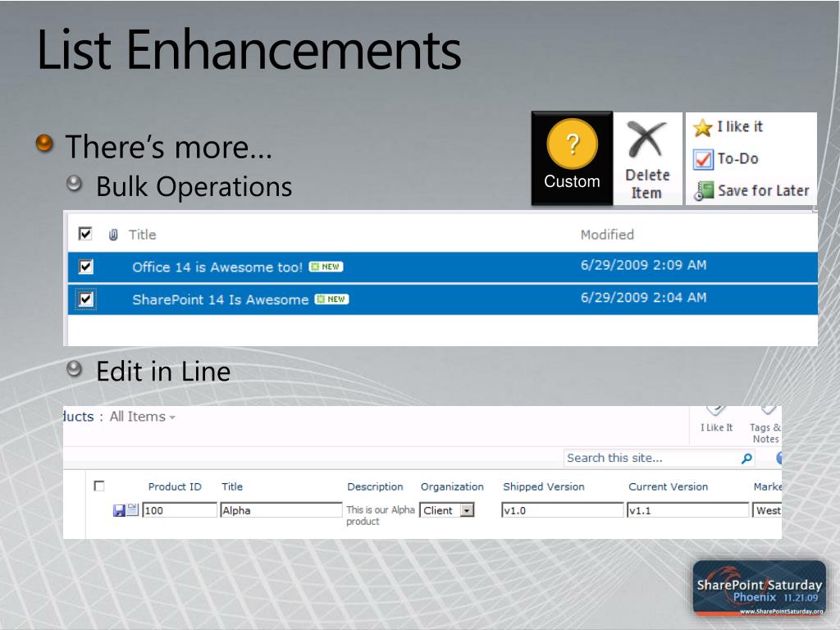Image resolution: width=840 pixels, height=630 pixels.
Task: Click the products list Title column header
Action: [232, 486]
